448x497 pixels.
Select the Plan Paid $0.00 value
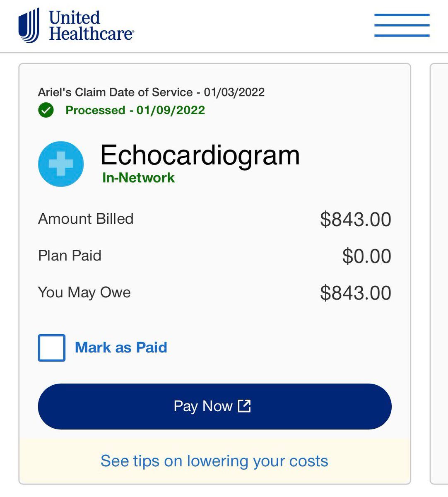tap(366, 256)
